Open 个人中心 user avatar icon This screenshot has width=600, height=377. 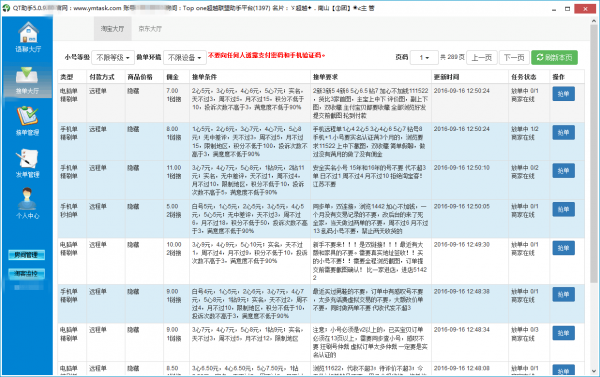[x=27, y=199]
